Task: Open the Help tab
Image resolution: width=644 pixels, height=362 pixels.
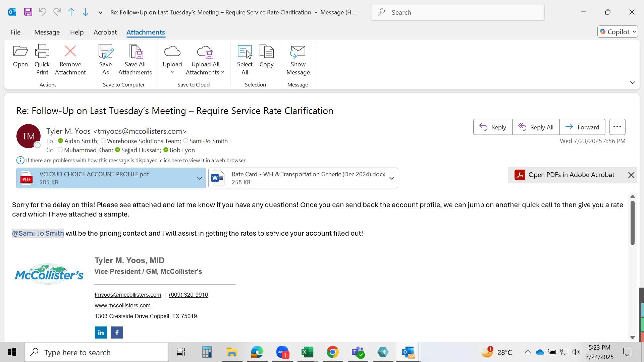Action: (77, 32)
